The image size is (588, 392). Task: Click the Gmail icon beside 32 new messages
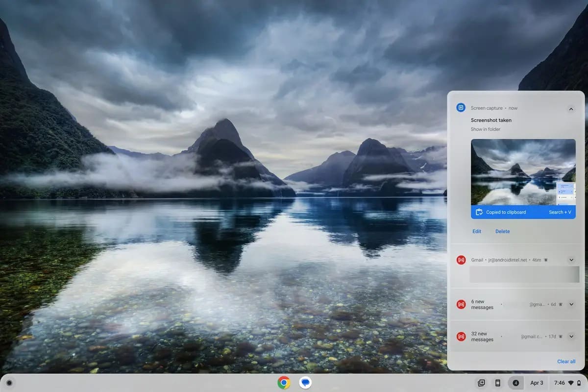click(461, 337)
